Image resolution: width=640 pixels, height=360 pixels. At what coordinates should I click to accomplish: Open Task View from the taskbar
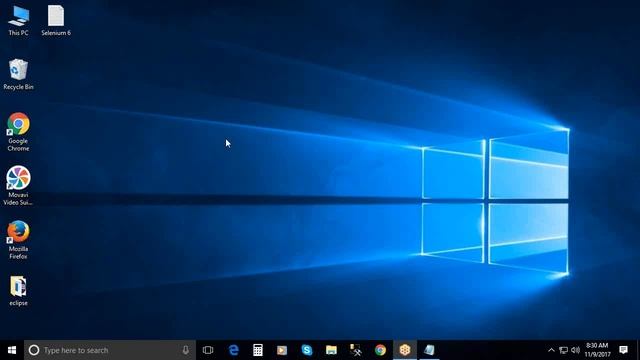(208, 350)
